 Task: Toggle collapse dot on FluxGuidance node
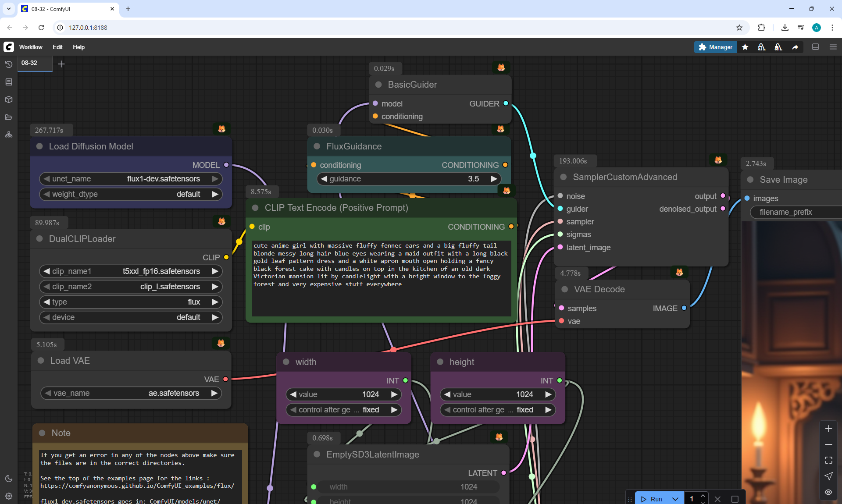317,146
